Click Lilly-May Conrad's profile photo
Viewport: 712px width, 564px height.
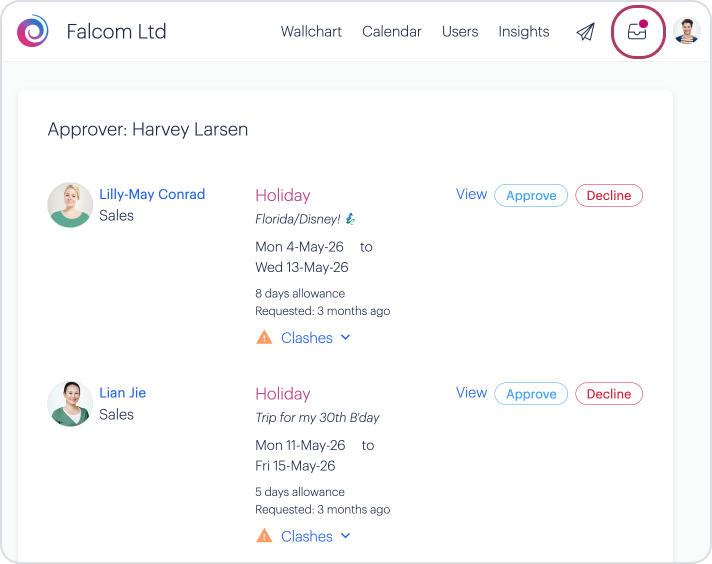tap(70, 205)
